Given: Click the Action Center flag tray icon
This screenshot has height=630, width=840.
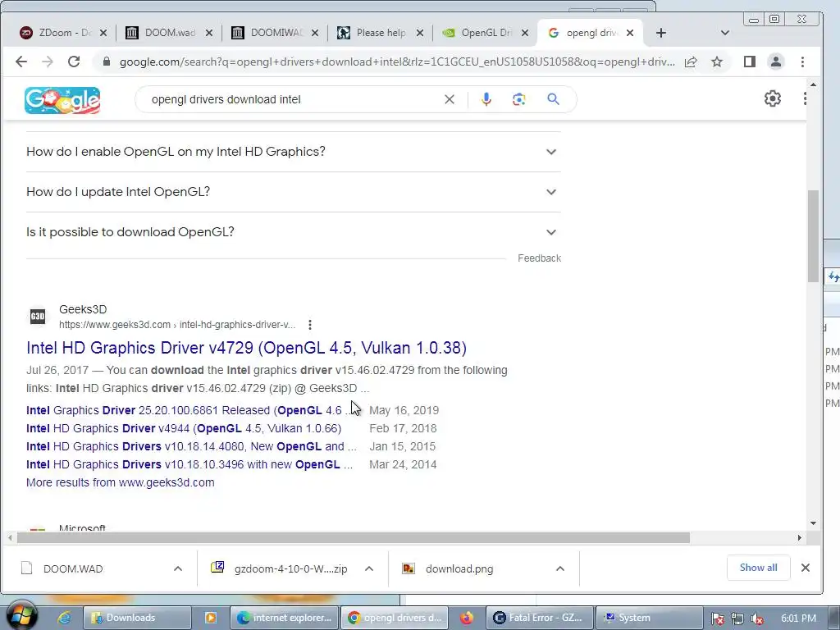Looking at the screenshot, I should coord(718,619).
